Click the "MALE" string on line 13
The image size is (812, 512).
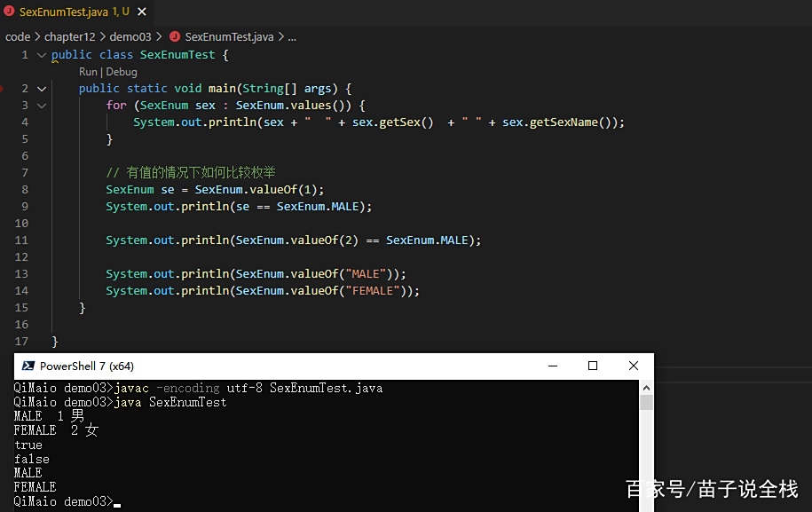[366, 274]
